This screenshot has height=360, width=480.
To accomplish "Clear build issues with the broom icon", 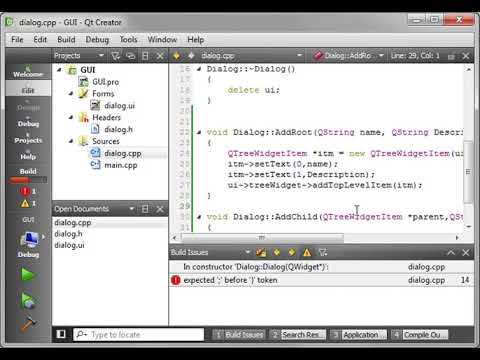I will point(261,252).
